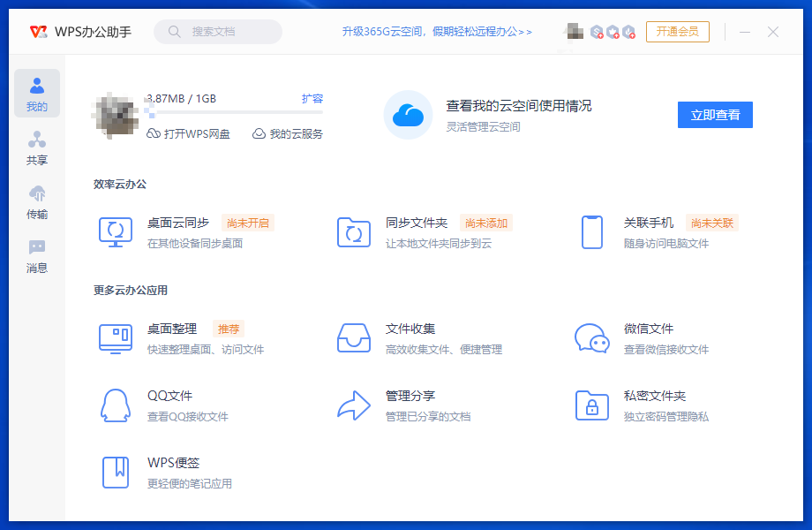
Task: Click the 3.87MB / 1GB storage text
Action: (181, 98)
